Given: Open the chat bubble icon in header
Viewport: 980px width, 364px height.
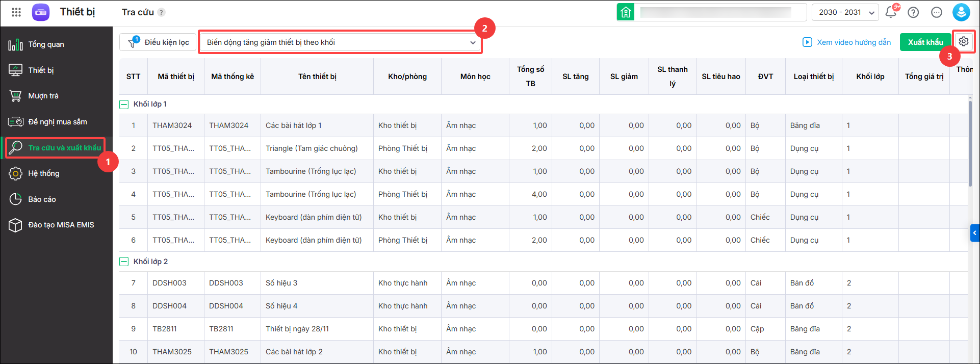Looking at the screenshot, I should coord(937,12).
